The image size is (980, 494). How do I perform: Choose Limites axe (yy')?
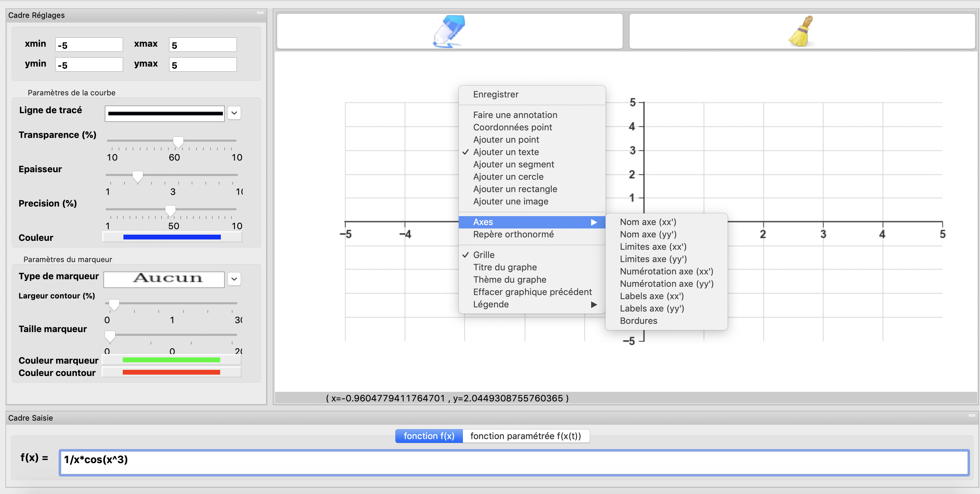667,259
